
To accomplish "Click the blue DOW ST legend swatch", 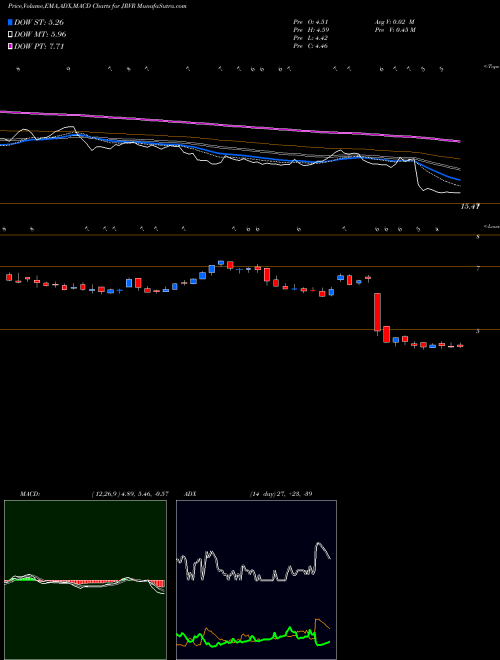I will click(11, 22).
